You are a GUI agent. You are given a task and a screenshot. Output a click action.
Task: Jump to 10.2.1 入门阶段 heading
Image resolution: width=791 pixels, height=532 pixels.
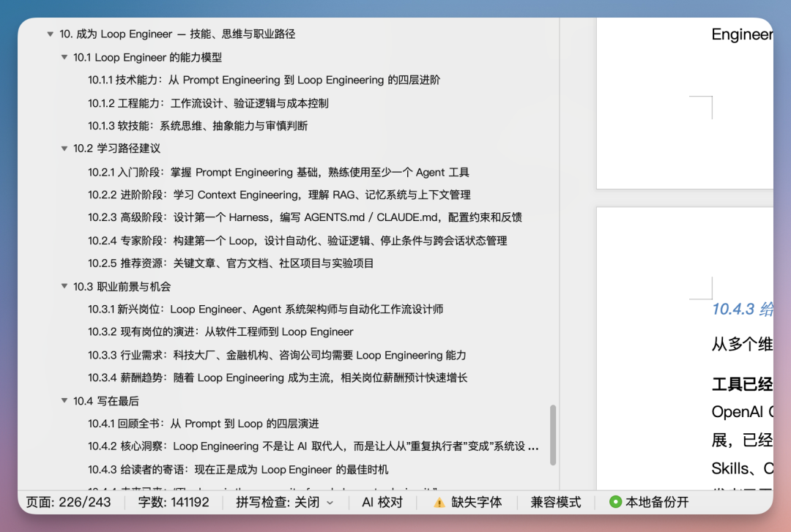click(x=278, y=173)
